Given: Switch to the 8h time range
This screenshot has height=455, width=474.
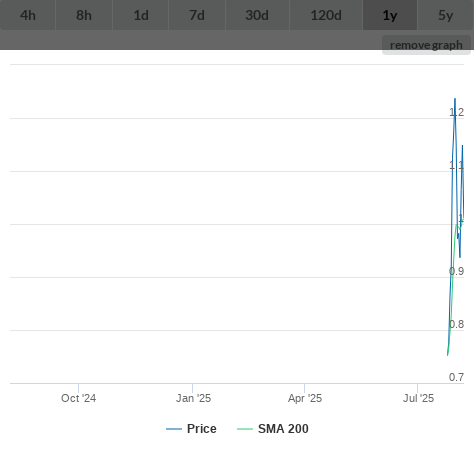Looking at the screenshot, I should click(84, 15).
